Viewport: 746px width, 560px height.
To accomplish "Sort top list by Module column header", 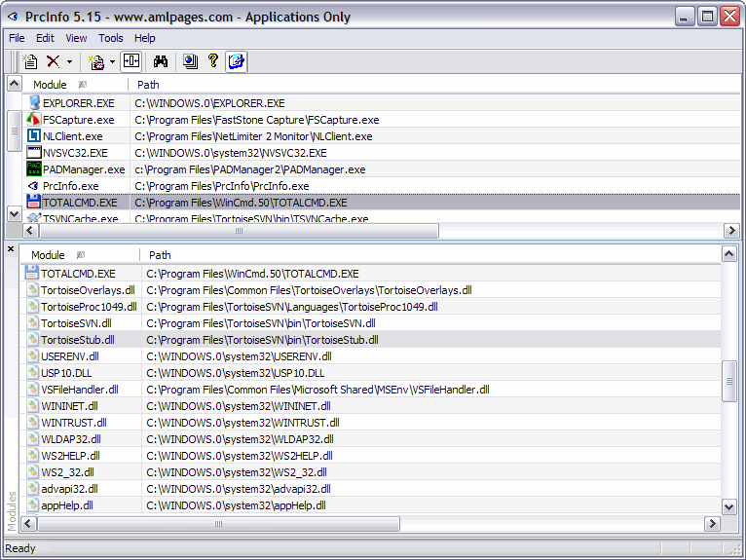I will (75, 85).
